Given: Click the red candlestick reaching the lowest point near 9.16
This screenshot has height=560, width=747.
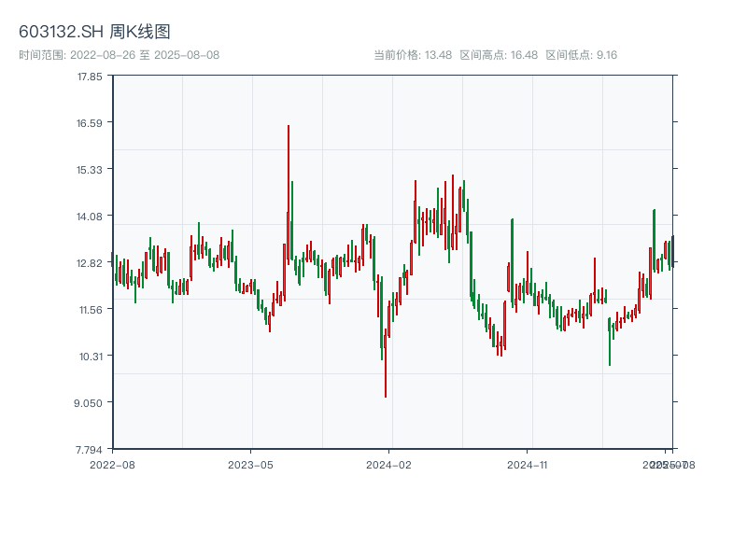Looking at the screenshot, I should tap(386, 363).
